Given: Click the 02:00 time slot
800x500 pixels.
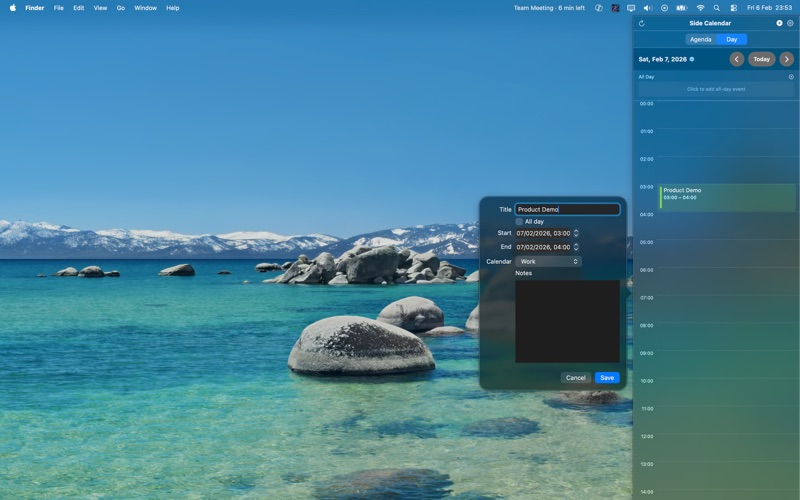Looking at the screenshot, I should tap(726, 170).
